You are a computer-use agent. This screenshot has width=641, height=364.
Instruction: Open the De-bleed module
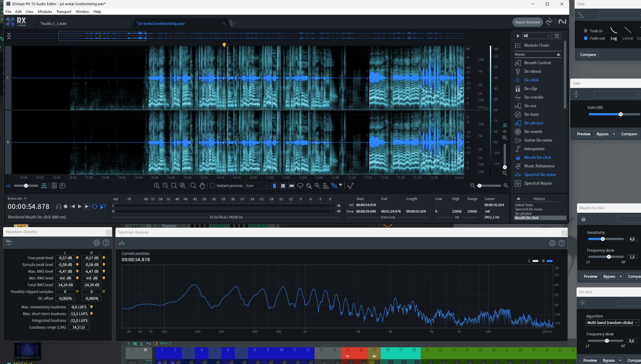pos(532,71)
